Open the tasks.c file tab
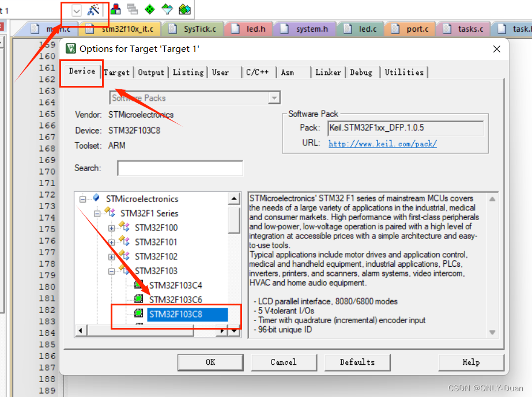Screen dimensions: 532x397 [x=463, y=29]
